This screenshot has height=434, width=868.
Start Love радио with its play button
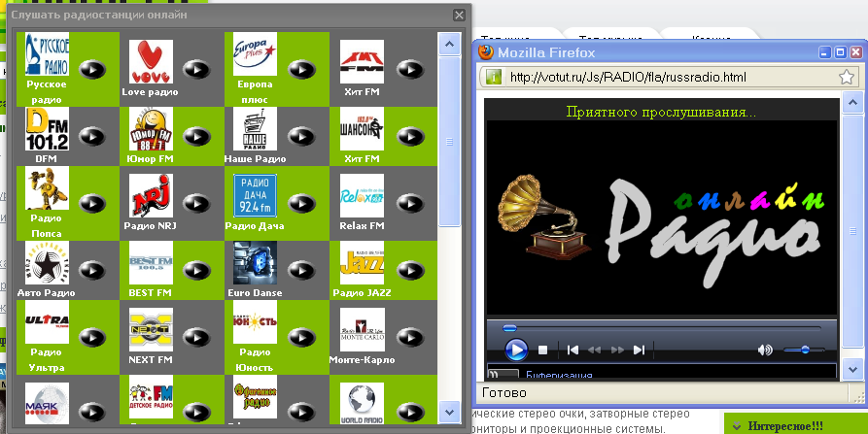click(x=196, y=69)
